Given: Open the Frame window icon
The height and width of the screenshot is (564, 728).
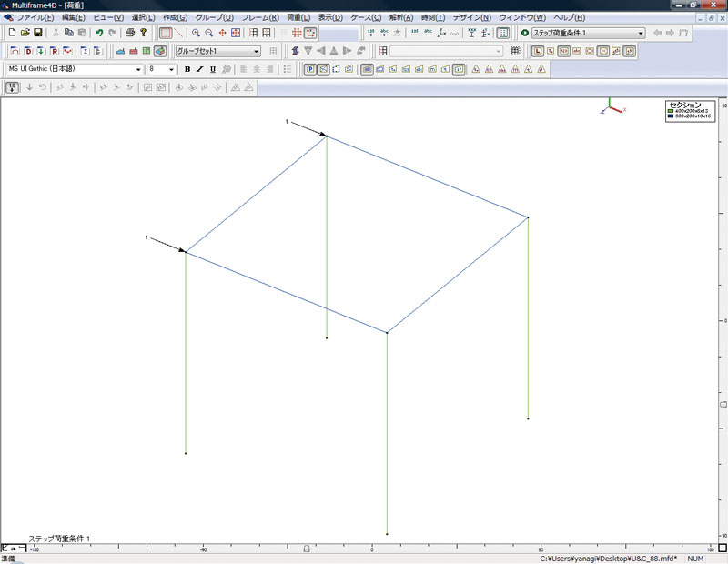Looking at the screenshot, I should 15,51.
